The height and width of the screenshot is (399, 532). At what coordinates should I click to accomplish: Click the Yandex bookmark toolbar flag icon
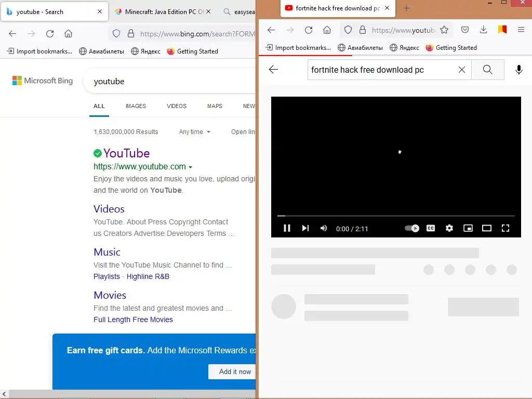click(x=502, y=30)
